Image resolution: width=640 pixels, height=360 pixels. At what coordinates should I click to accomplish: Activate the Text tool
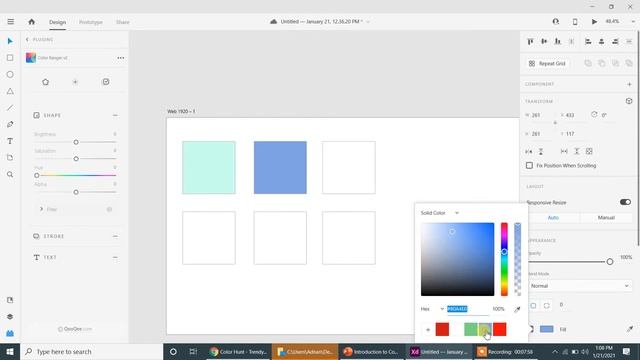[10, 141]
